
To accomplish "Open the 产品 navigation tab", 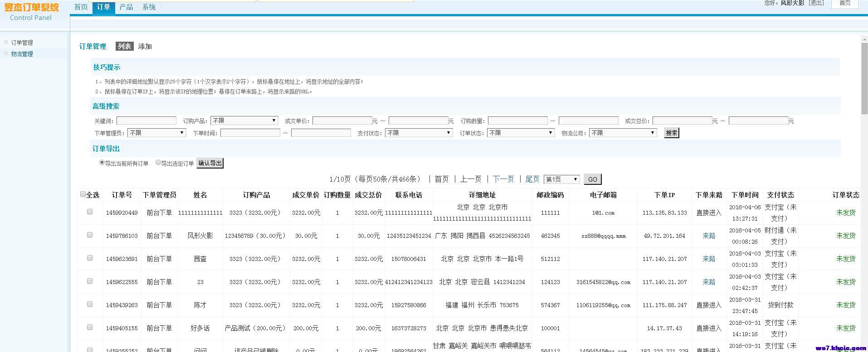I will tap(127, 7).
